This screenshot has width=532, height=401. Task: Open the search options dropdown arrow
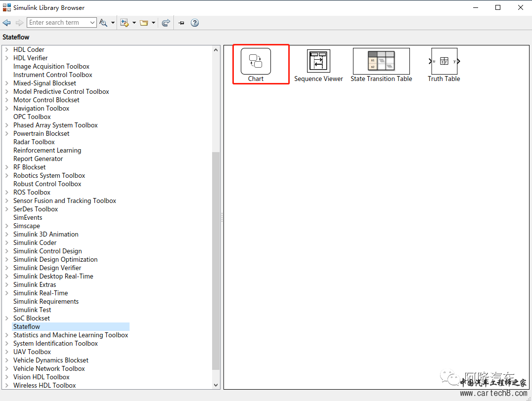click(x=113, y=23)
